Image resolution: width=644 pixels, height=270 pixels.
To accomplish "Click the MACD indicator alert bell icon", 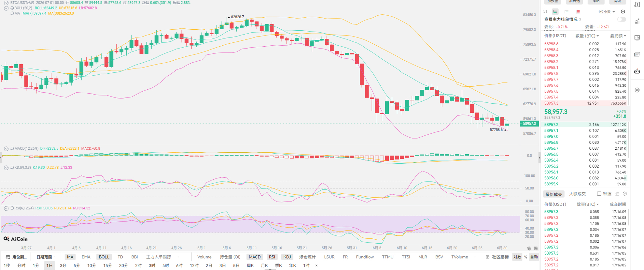I will tap(12, 148).
